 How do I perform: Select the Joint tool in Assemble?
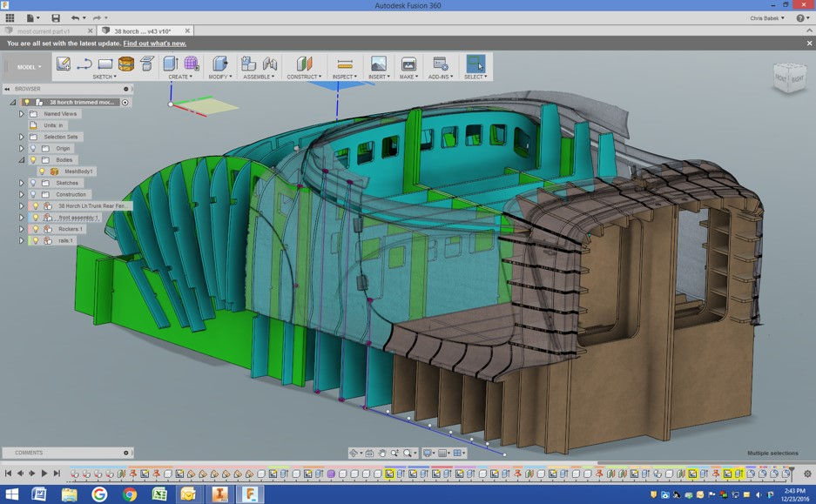[x=270, y=64]
